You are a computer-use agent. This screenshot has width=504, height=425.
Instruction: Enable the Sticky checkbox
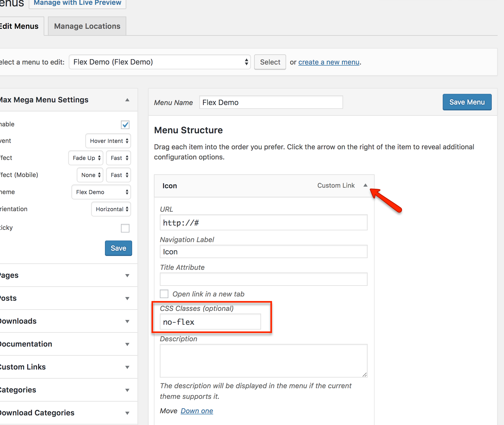point(125,228)
